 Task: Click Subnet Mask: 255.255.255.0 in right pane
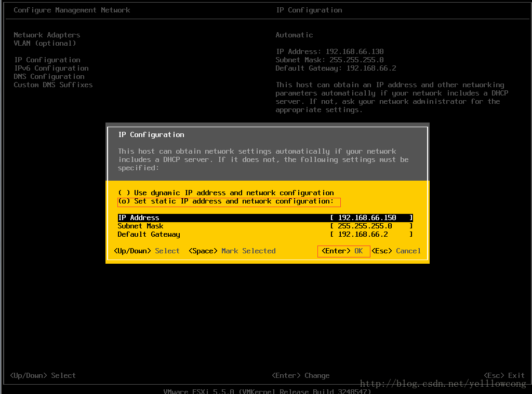click(330, 60)
